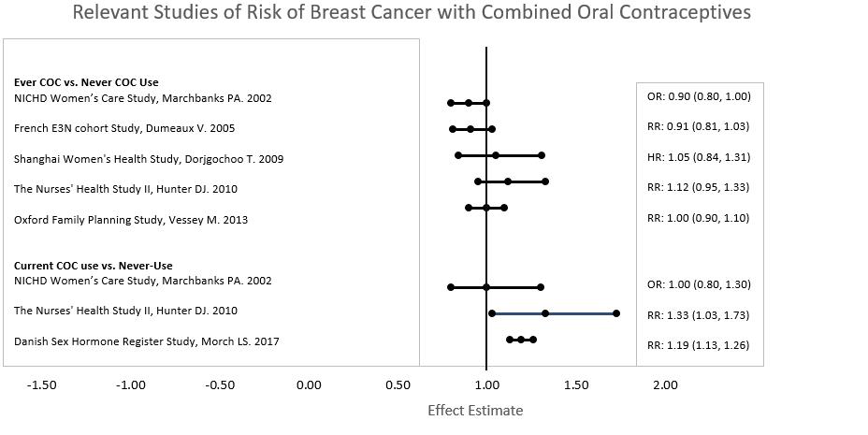
Task: Select the 2.00 axis tick label
Action: pos(665,384)
